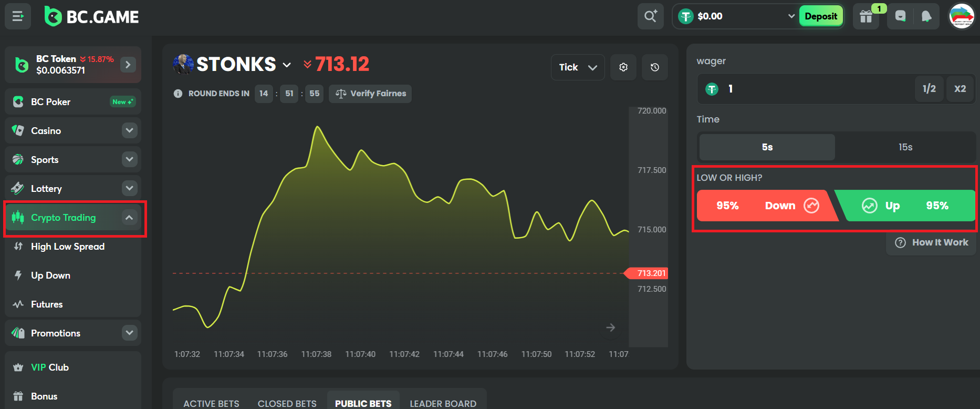The width and height of the screenshot is (980, 409).
Task: Open the search icon in header
Action: click(650, 16)
